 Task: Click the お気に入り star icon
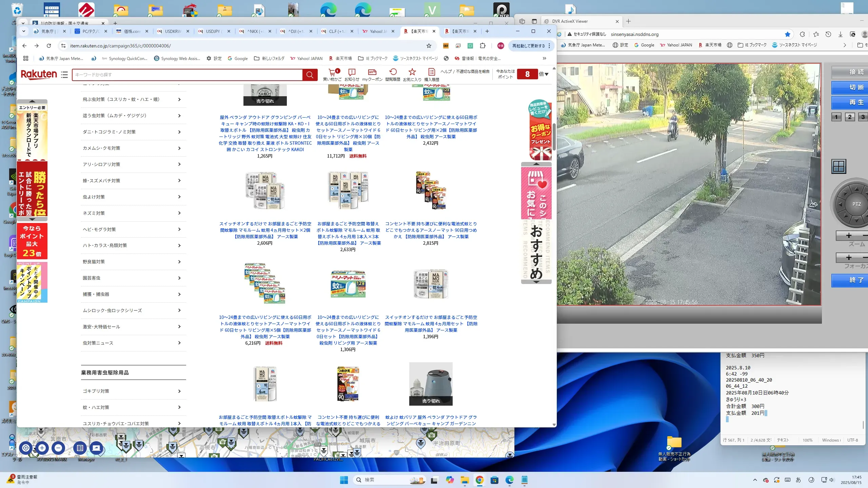(x=412, y=72)
